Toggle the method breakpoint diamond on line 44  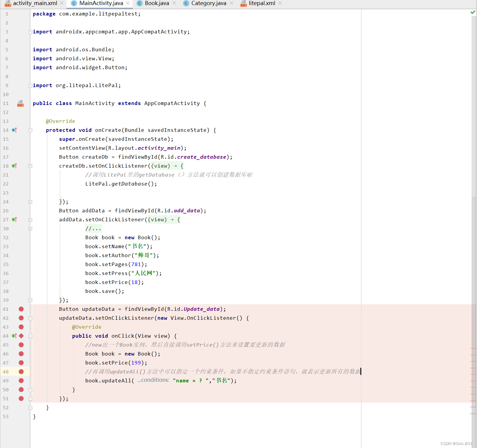pyautogui.click(x=21, y=336)
